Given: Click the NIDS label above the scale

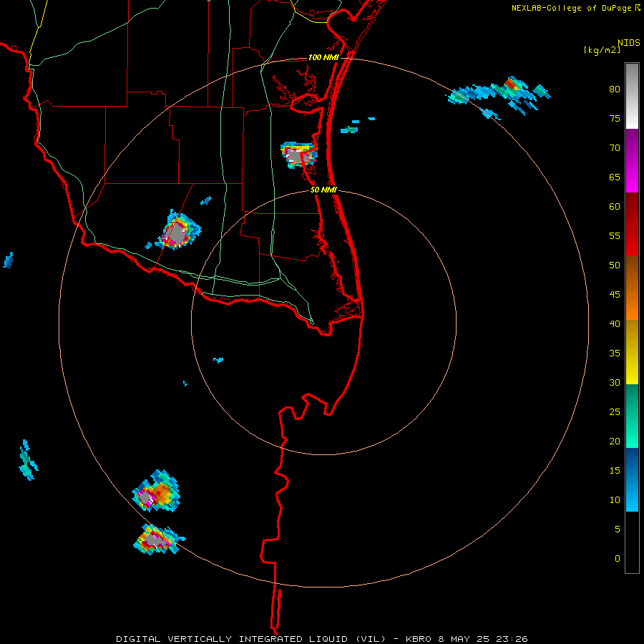Looking at the screenshot, I should coord(629,43).
